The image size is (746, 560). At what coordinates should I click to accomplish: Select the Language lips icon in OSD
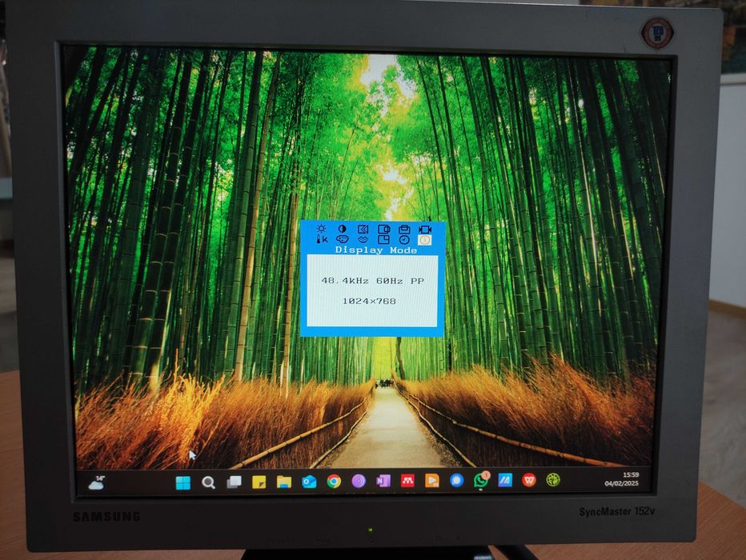[363, 239]
